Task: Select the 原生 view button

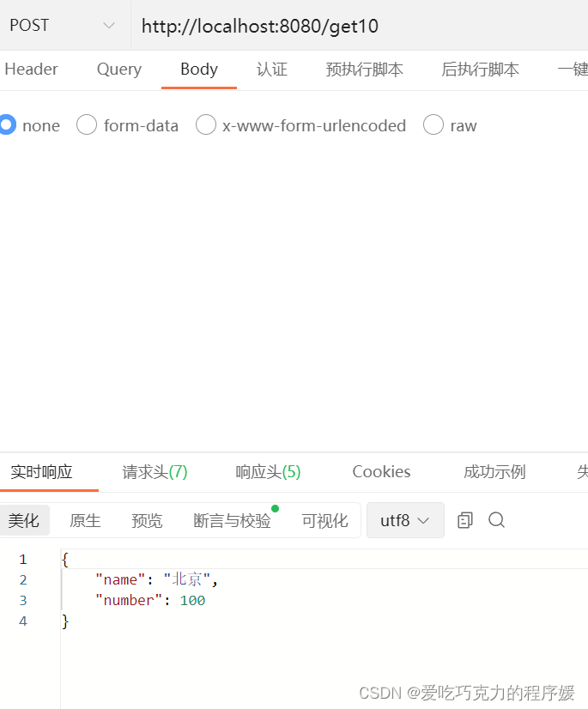Action: (x=85, y=520)
